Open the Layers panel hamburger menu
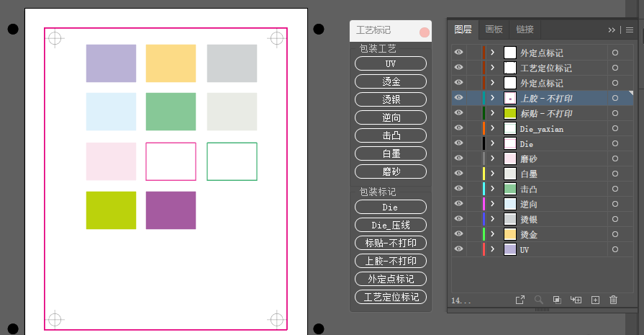Image resolution: width=644 pixels, height=335 pixels. [x=629, y=30]
